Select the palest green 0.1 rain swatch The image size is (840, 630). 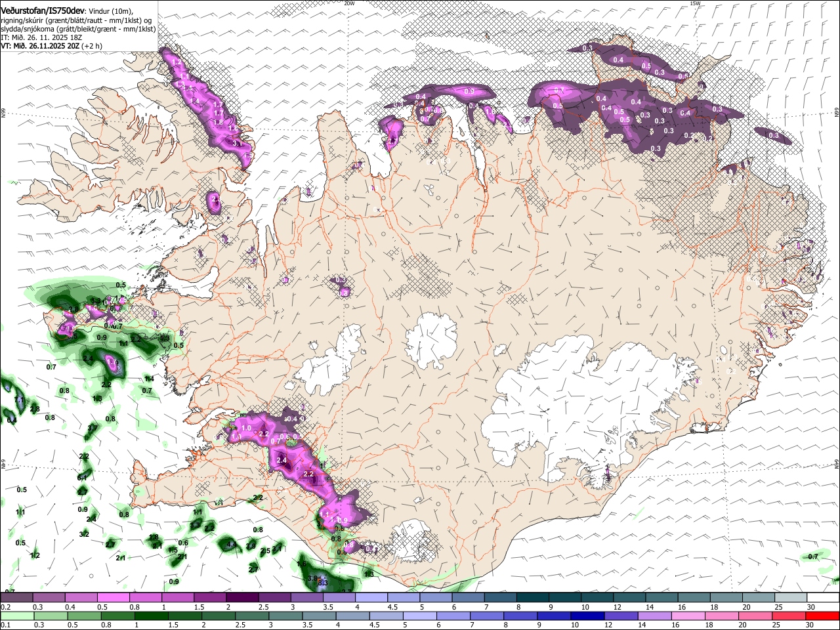click(16, 616)
